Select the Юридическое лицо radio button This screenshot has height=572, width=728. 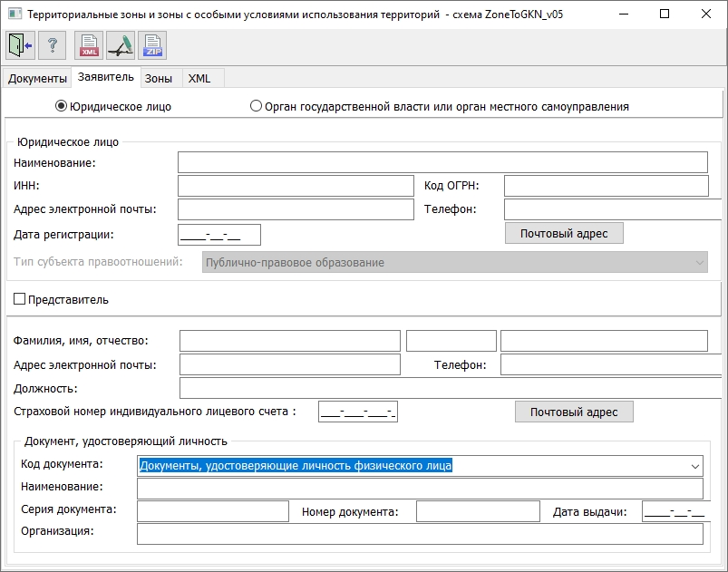[62, 106]
